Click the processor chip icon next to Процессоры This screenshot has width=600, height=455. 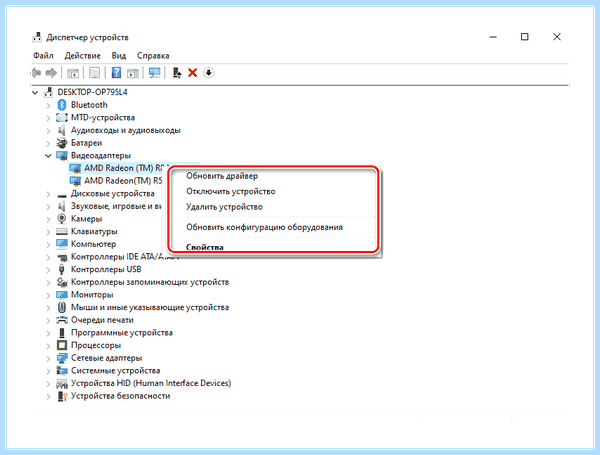click(62, 345)
